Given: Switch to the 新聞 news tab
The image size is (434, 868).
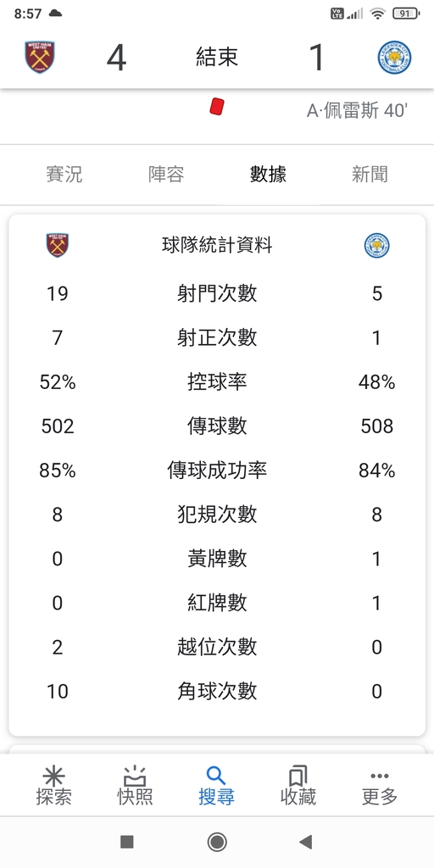Looking at the screenshot, I should (x=370, y=175).
